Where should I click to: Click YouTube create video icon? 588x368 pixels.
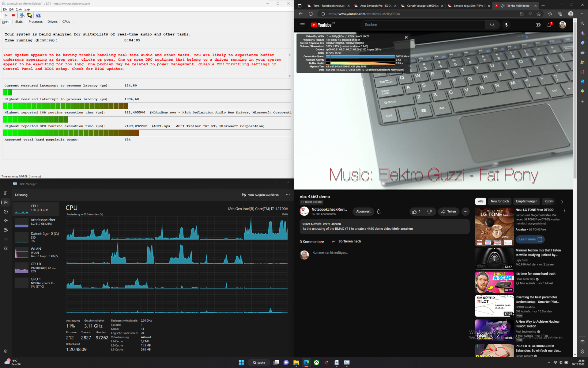click(538, 25)
